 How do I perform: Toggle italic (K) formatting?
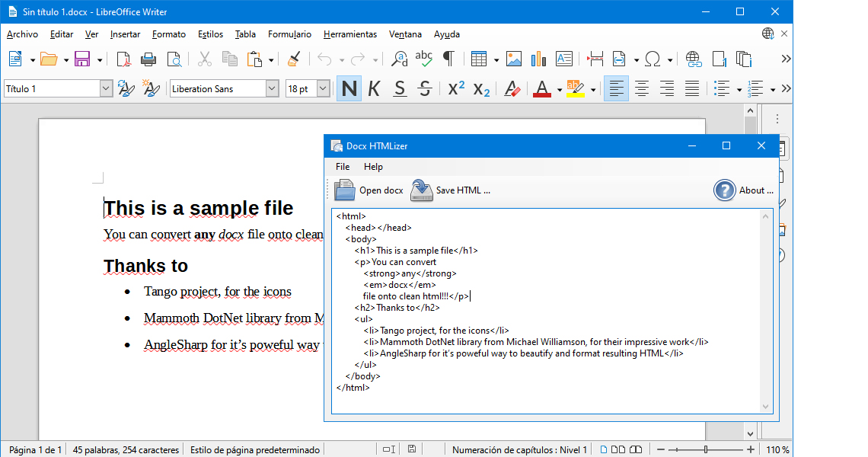374,88
